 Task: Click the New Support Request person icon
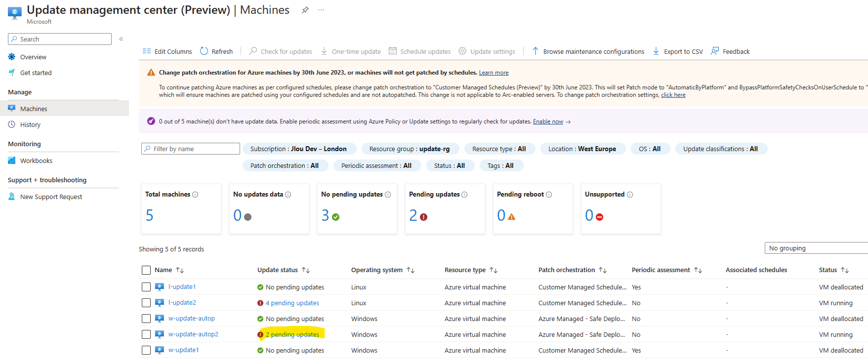point(12,197)
